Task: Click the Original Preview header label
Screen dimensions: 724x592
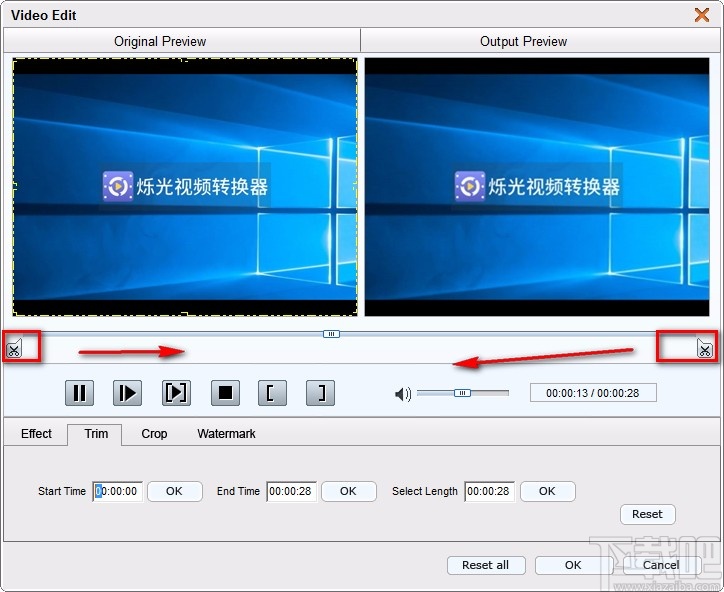Action: (160, 42)
